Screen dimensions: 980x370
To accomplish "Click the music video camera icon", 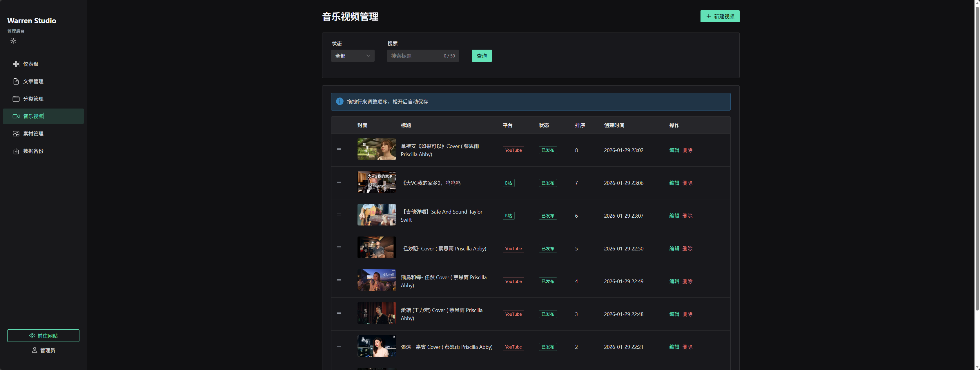I will (x=16, y=116).
